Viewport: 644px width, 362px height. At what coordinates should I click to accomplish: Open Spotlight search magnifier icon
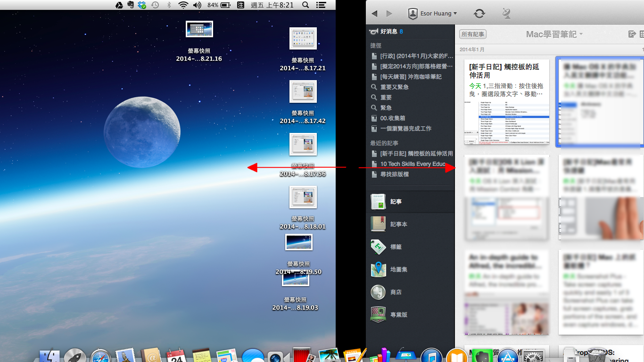pyautogui.click(x=305, y=5)
